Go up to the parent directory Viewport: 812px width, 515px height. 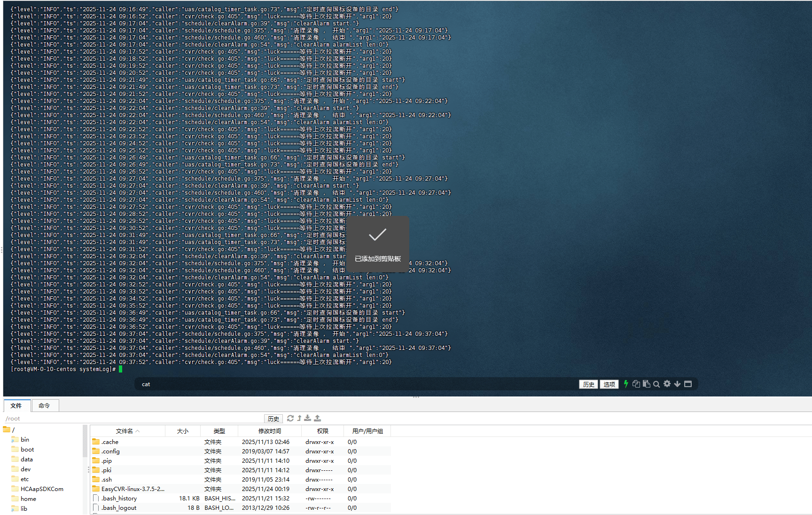pos(299,418)
